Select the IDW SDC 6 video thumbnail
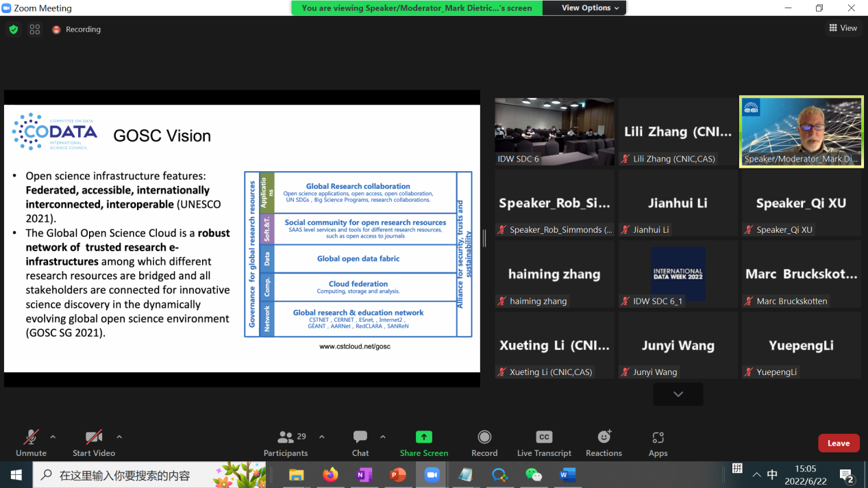Screen dimensions: 868x488 556,131
